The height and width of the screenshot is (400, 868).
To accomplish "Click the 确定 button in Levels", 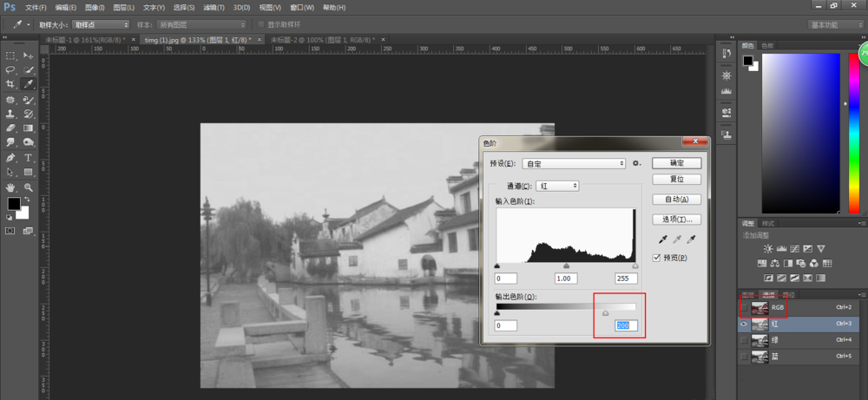I will 679,163.
